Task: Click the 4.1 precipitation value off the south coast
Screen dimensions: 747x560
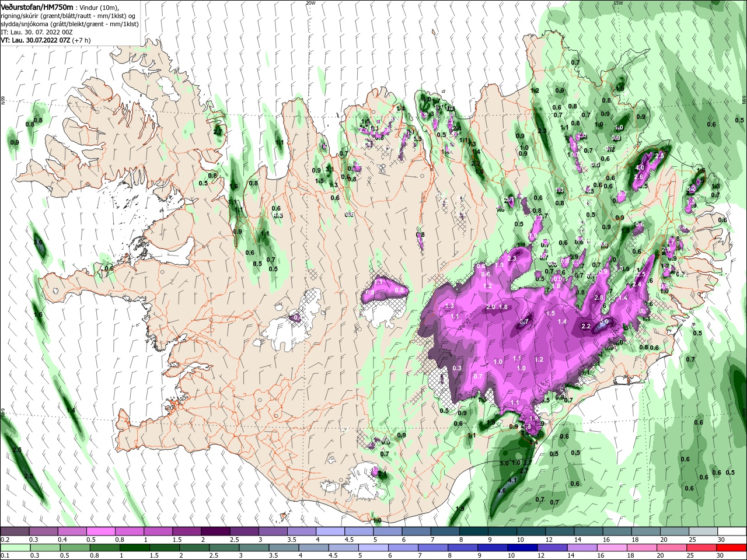Action: [513, 480]
